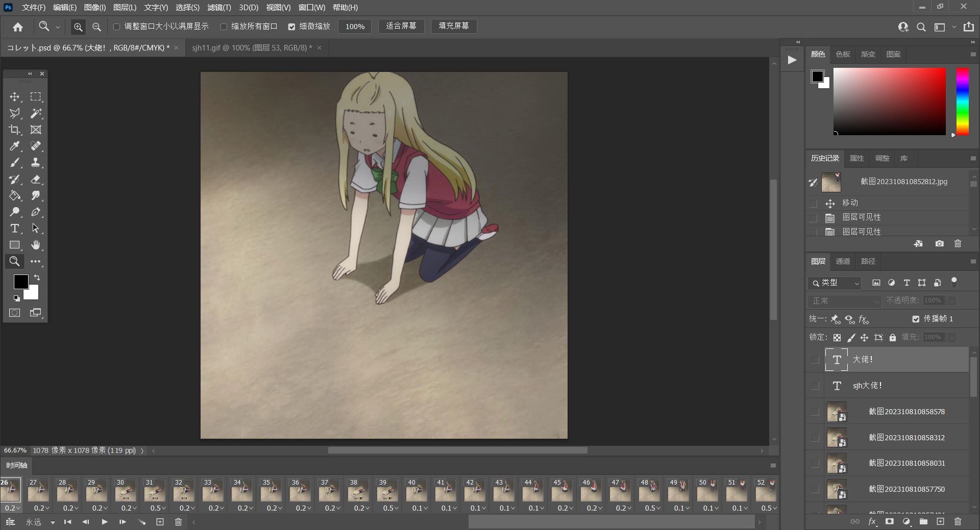
Task: Open the 图层(L) menu
Action: click(125, 8)
